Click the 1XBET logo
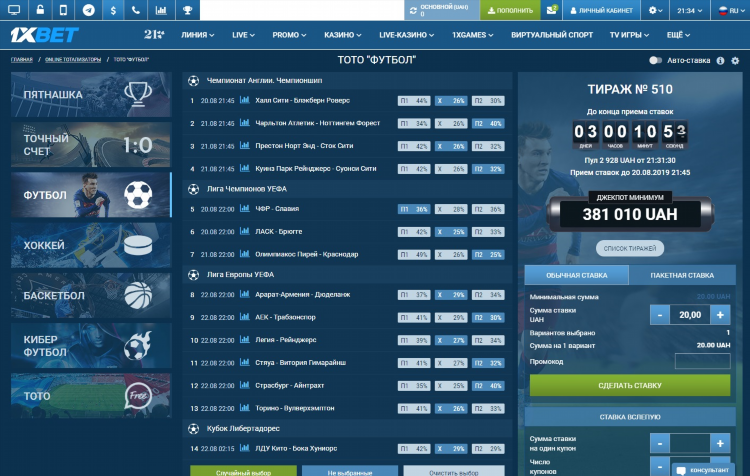Screen dimensions: 750x476 pyautogui.click(x=44, y=35)
